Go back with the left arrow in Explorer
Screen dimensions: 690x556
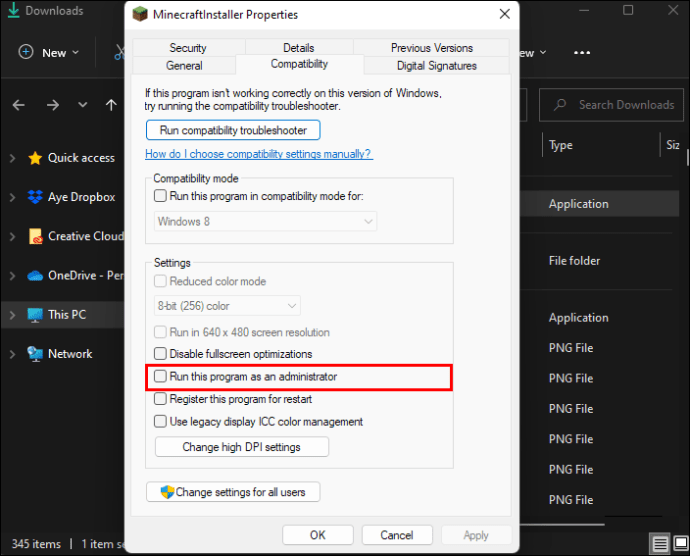(x=18, y=105)
